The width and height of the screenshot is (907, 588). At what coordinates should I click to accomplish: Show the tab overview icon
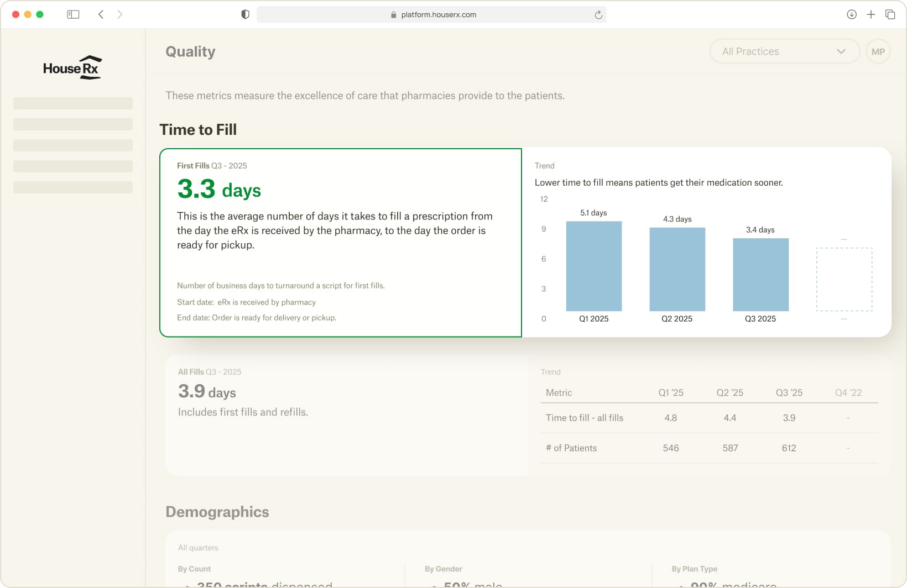[x=890, y=14]
